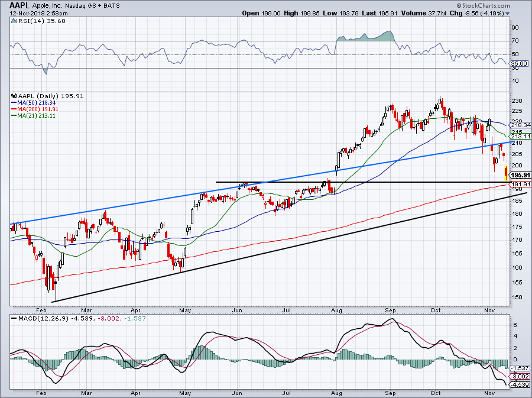Click the 180 label on the price axis
Screen dimensions: 532x398
coord(518,213)
